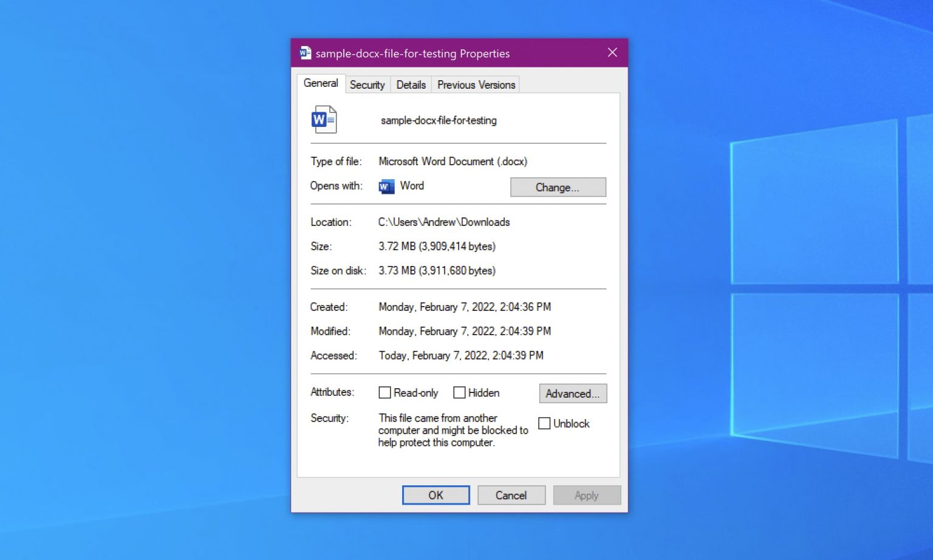
Task: Select the General tab
Action: point(321,83)
